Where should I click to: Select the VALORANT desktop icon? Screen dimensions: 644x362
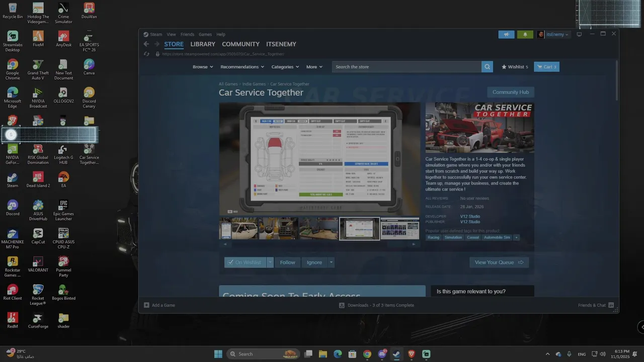click(x=38, y=264)
